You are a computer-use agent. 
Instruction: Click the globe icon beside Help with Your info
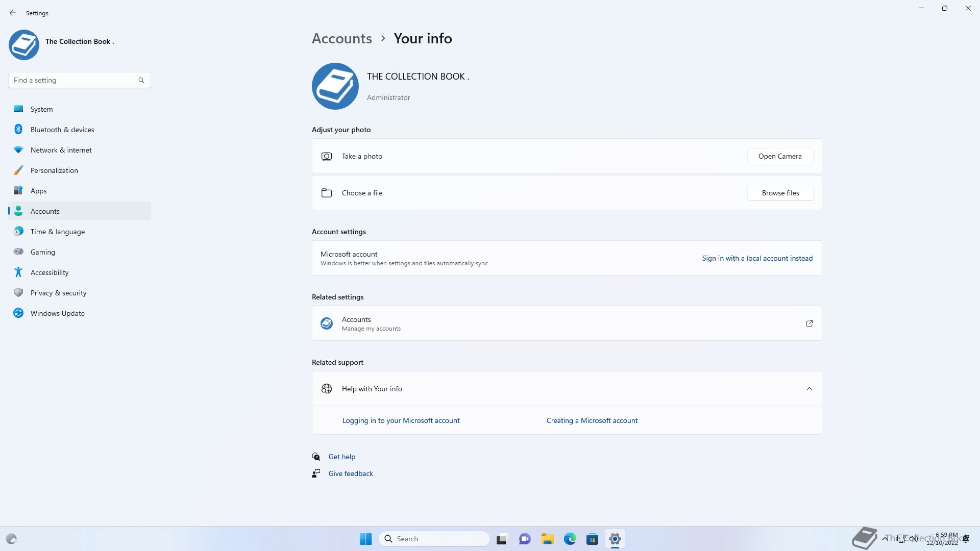point(327,389)
